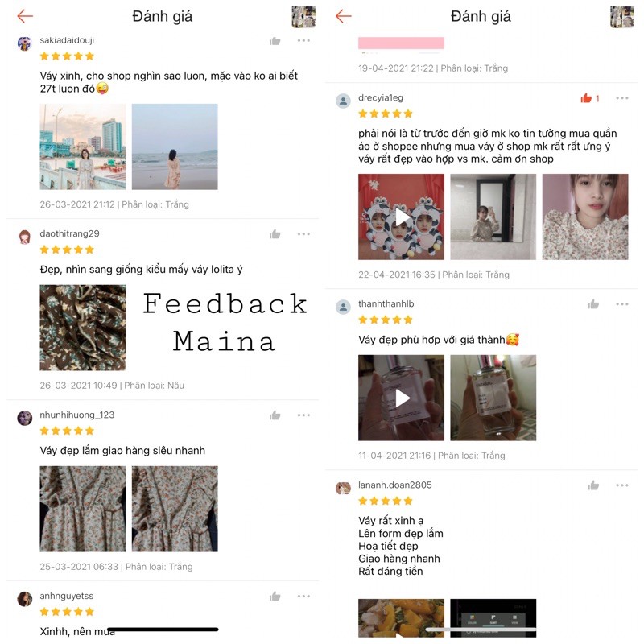Play thanhthanhlb's perfume bottle video
The width and height of the screenshot is (644, 644).
tap(401, 398)
